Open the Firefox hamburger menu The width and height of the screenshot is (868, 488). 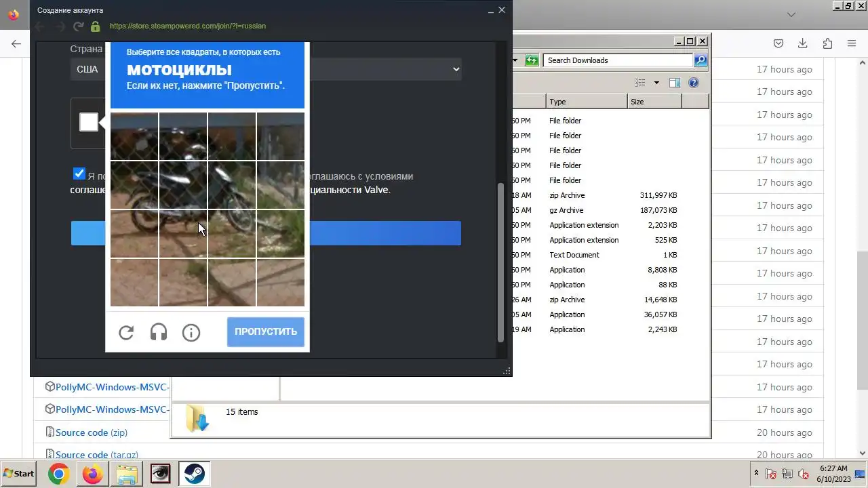pyautogui.click(x=852, y=43)
